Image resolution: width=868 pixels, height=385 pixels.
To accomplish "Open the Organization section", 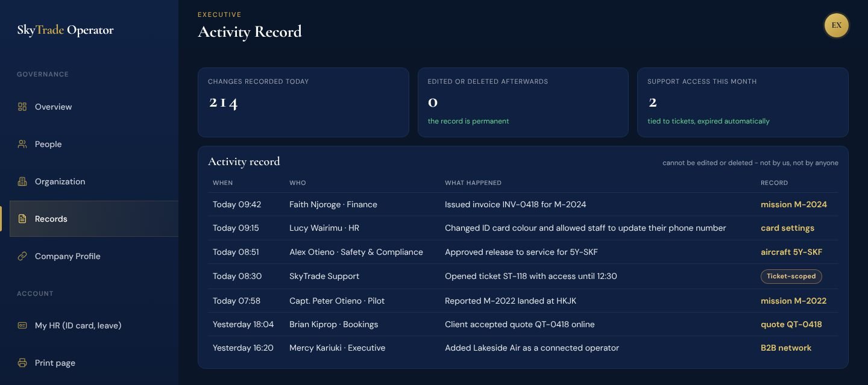I will pyautogui.click(x=94, y=181).
